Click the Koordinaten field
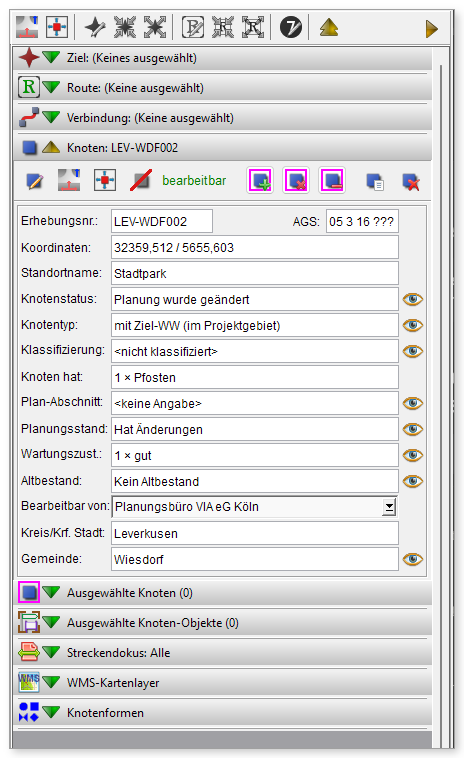Image resolution: width=464 pixels, height=758 pixels. [x=255, y=248]
